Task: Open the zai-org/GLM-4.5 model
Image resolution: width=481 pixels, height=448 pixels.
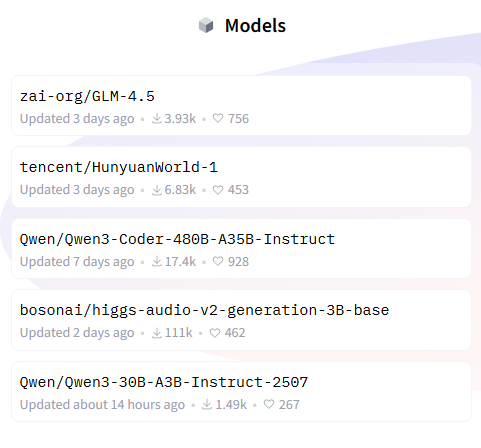Action: [x=241, y=105]
